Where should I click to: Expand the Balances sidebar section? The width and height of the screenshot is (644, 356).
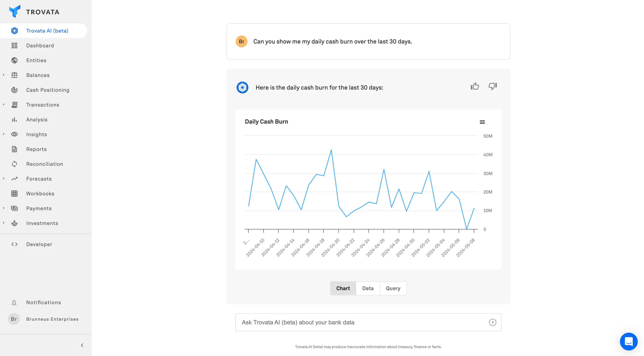[4, 75]
